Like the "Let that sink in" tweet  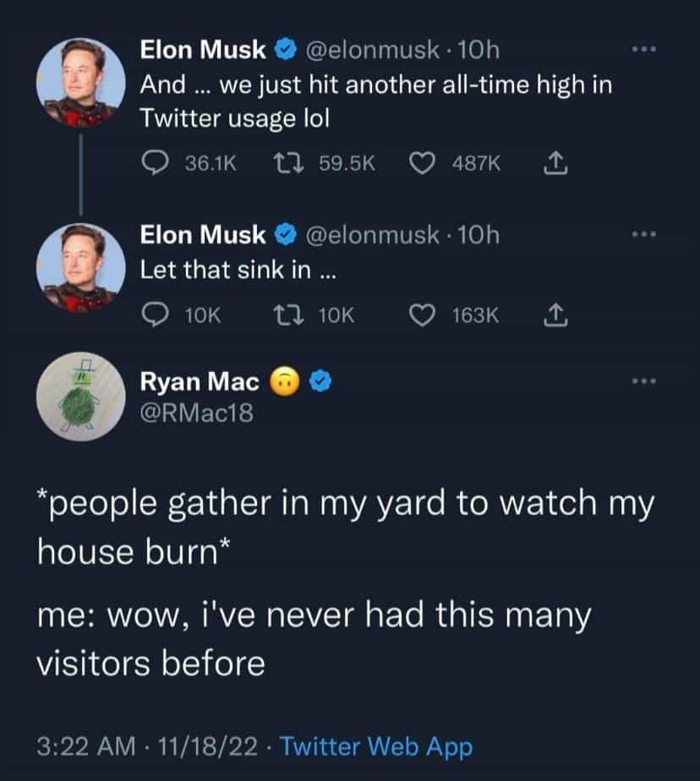pyautogui.click(x=420, y=315)
